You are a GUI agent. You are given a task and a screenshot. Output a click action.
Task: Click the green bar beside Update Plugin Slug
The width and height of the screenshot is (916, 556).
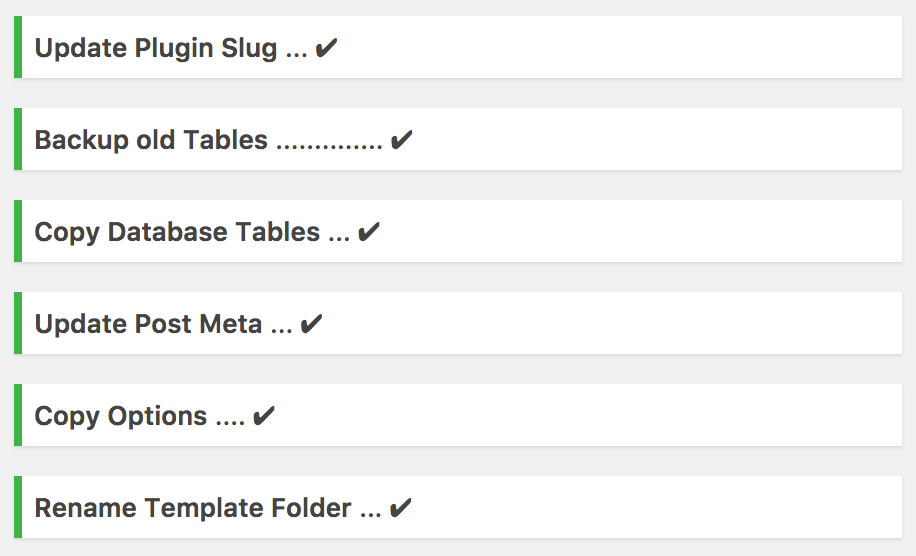(x=18, y=47)
